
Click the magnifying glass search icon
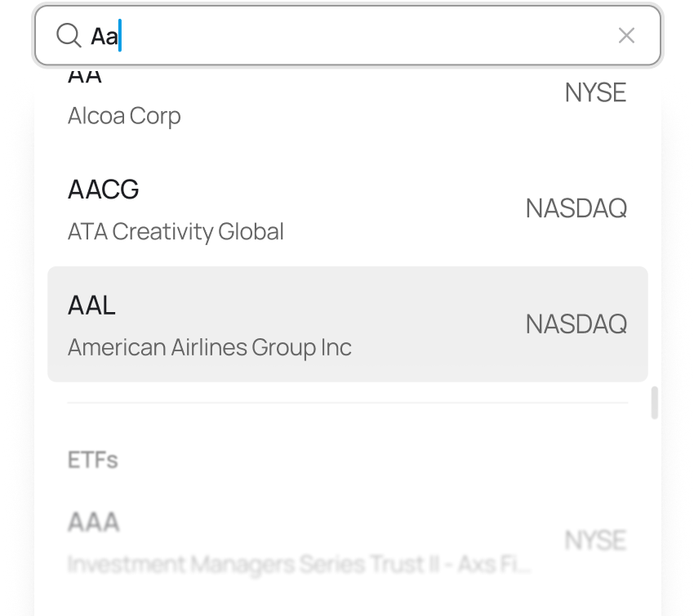[69, 35]
